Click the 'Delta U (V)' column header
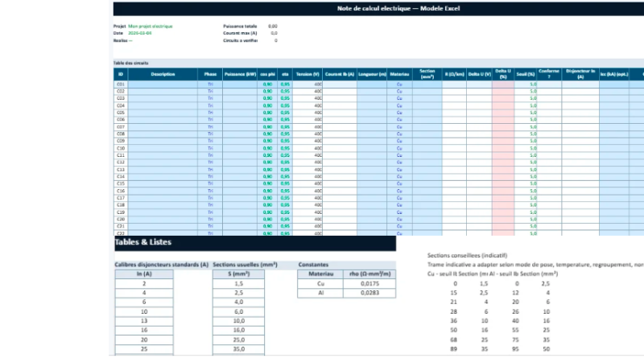 pyautogui.click(x=479, y=74)
